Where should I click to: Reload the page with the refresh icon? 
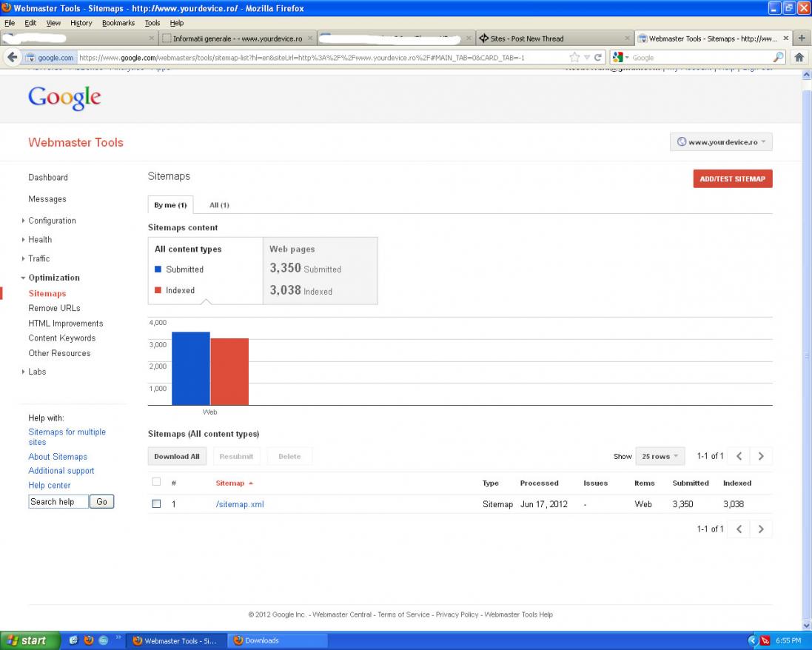(597, 58)
